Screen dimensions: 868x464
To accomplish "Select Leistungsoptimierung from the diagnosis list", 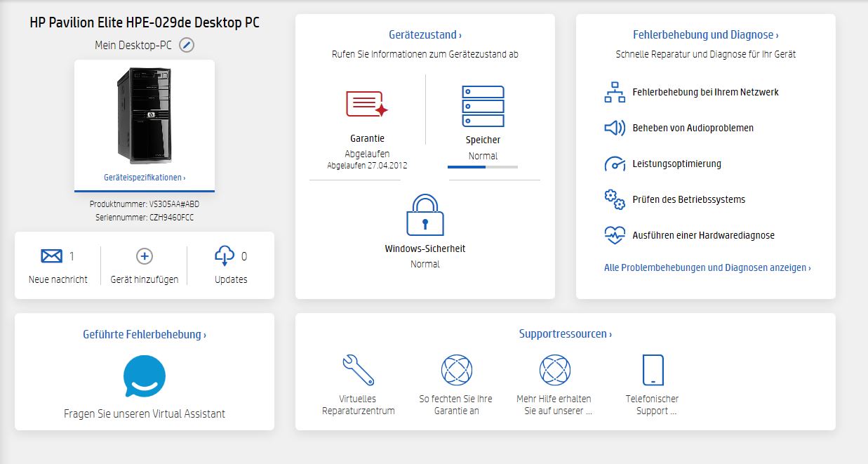I will (676, 164).
